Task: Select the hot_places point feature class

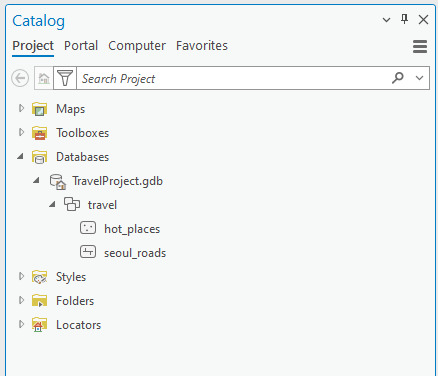Action: (132, 229)
